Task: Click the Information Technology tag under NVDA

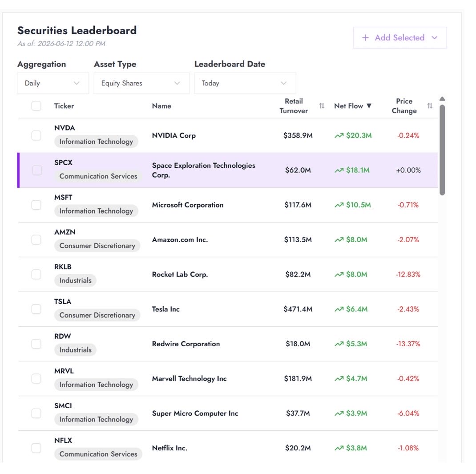Action: 96,142
